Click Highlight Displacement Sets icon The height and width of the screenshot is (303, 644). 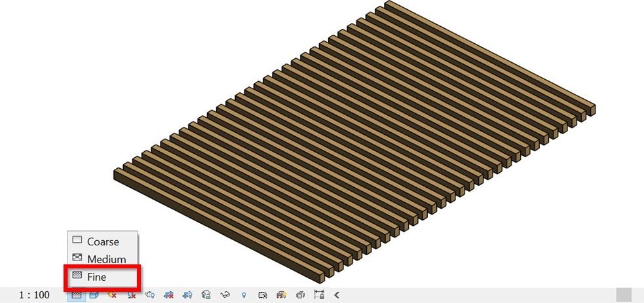pos(300,294)
